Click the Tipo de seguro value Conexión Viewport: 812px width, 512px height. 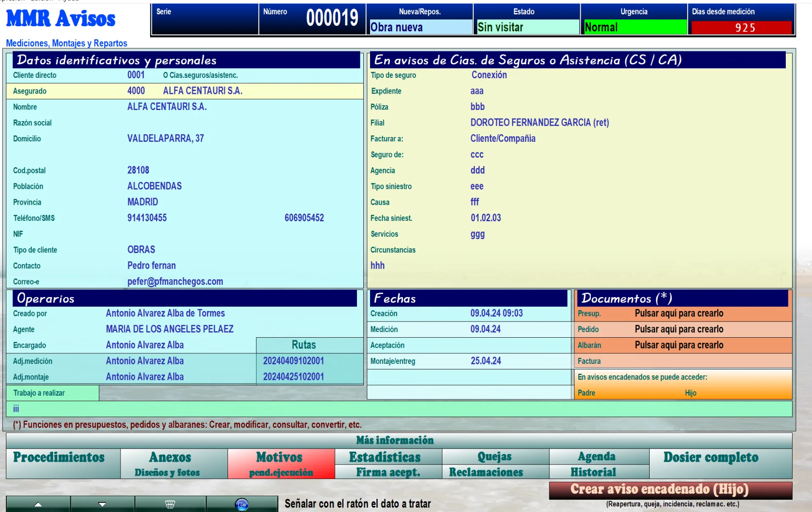pyautogui.click(x=489, y=75)
